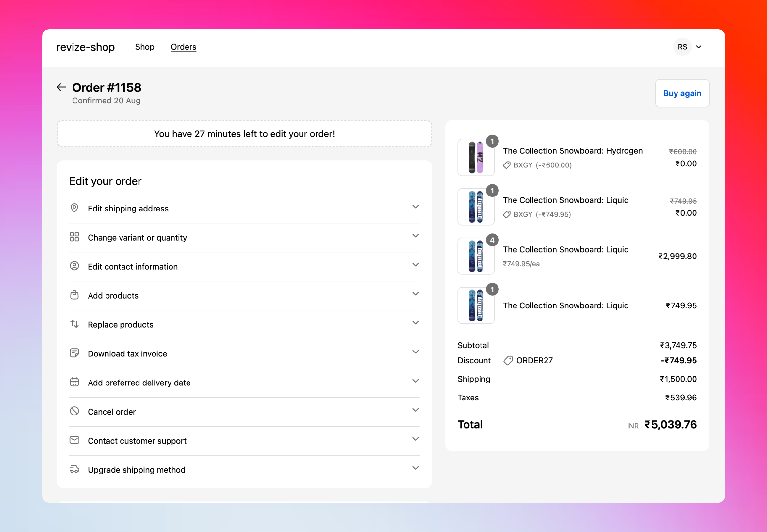Select the grid icon beside Change variant or quantity
The image size is (767, 532).
pyautogui.click(x=74, y=237)
